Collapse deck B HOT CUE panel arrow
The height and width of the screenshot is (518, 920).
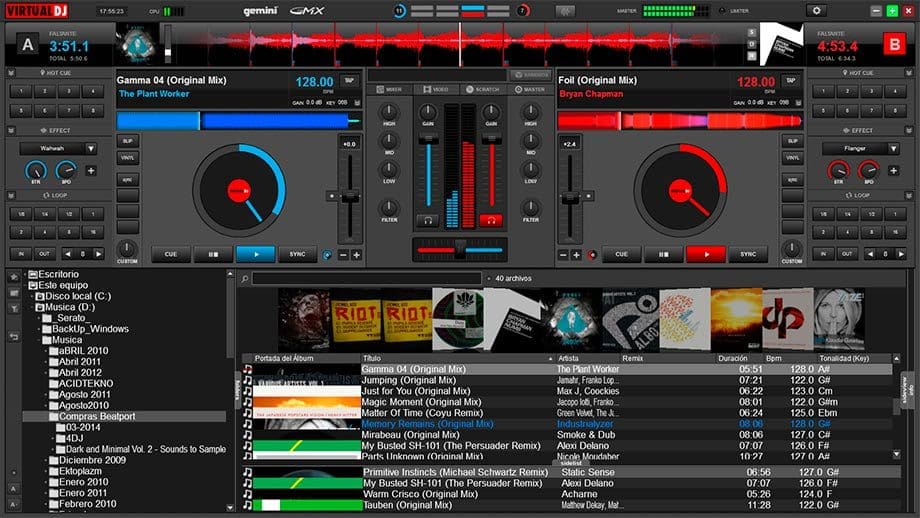(x=909, y=73)
